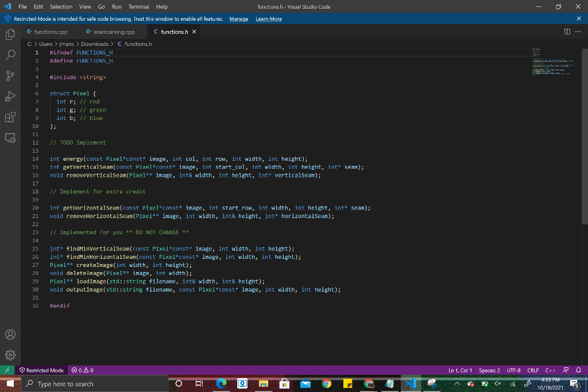Split the editor using the split icon
This screenshot has width=588, height=392.
(567, 32)
